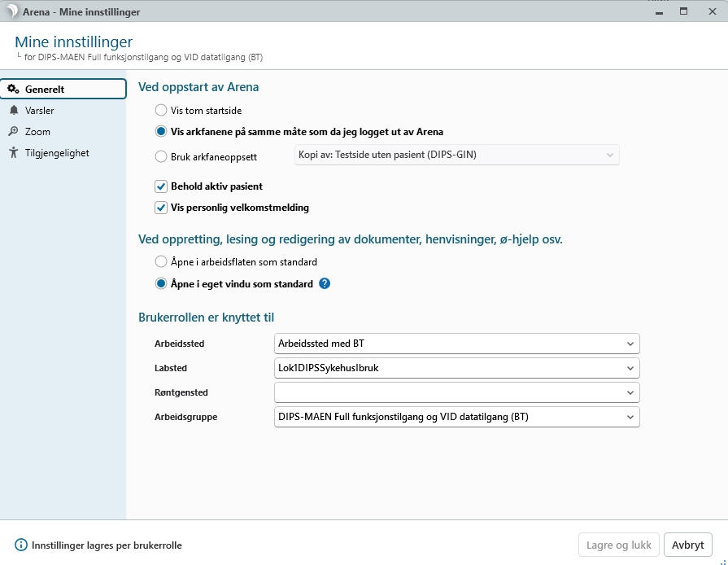Expand the Arbeidsgruppe combo box
The width and height of the screenshot is (728, 565).
630,417
